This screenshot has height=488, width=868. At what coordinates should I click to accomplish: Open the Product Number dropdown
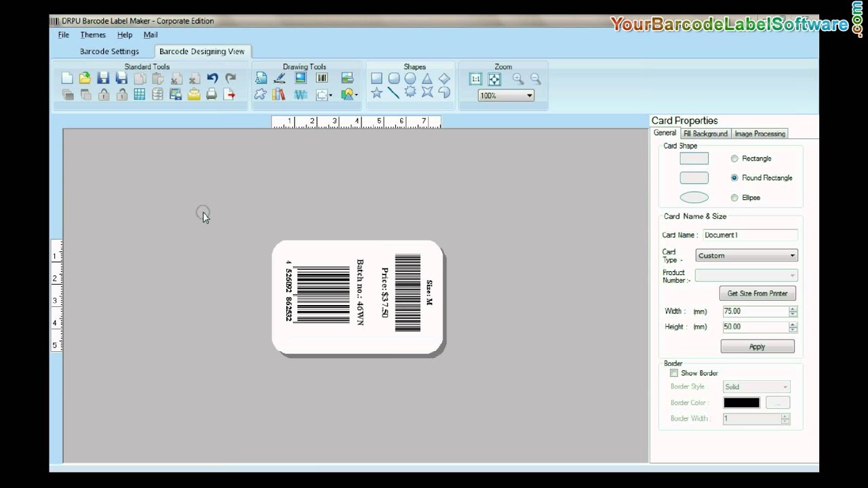746,275
